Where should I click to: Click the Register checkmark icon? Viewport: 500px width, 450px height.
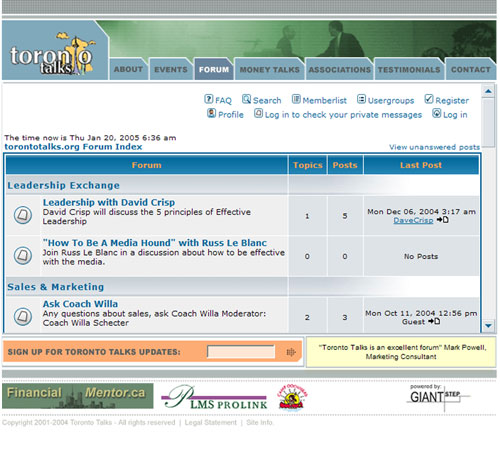[429, 99]
